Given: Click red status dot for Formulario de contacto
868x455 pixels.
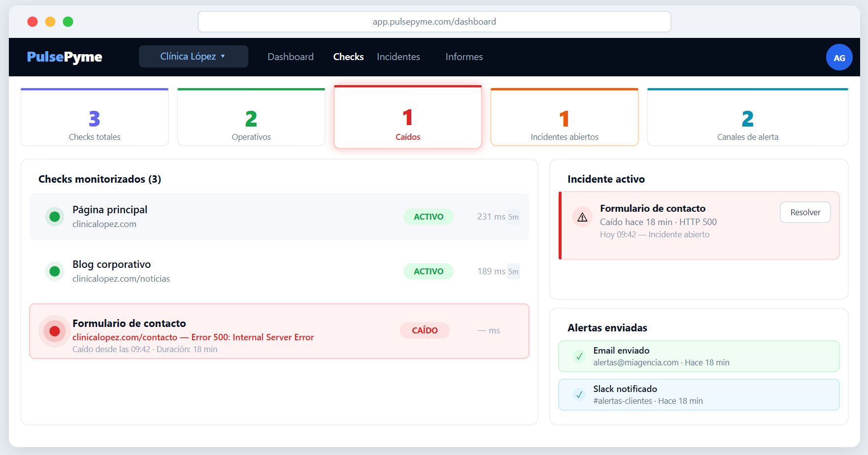Looking at the screenshot, I should tap(55, 331).
